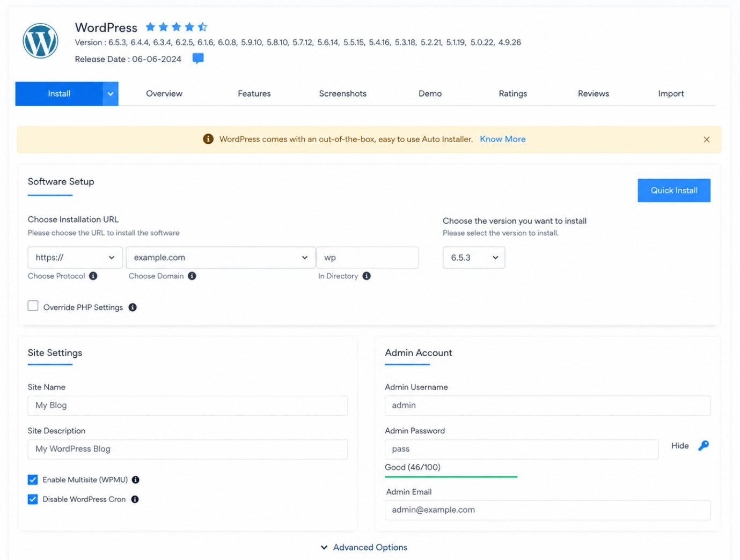Click the Admin Account heading
This screenshot has width=740, height=560.
pyautogui.click(x=419, y=353)
